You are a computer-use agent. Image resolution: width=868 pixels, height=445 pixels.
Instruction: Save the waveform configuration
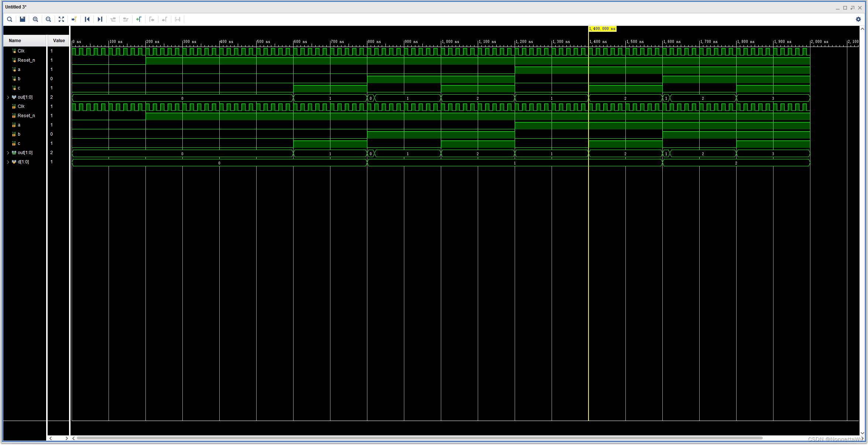click(23, 19)
